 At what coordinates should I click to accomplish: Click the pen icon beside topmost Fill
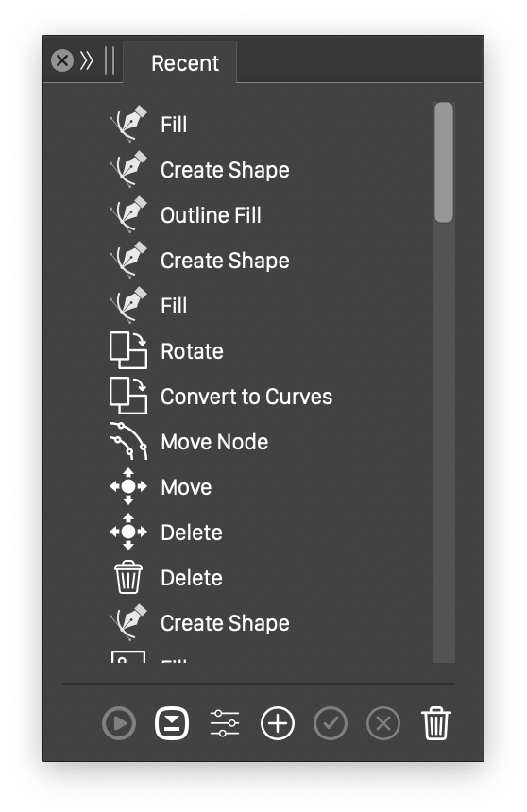[x=128, y=124]
